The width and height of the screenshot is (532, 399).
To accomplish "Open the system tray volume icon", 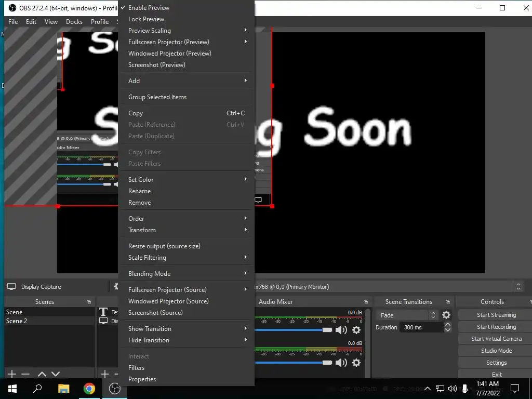I will coord(453,389).
